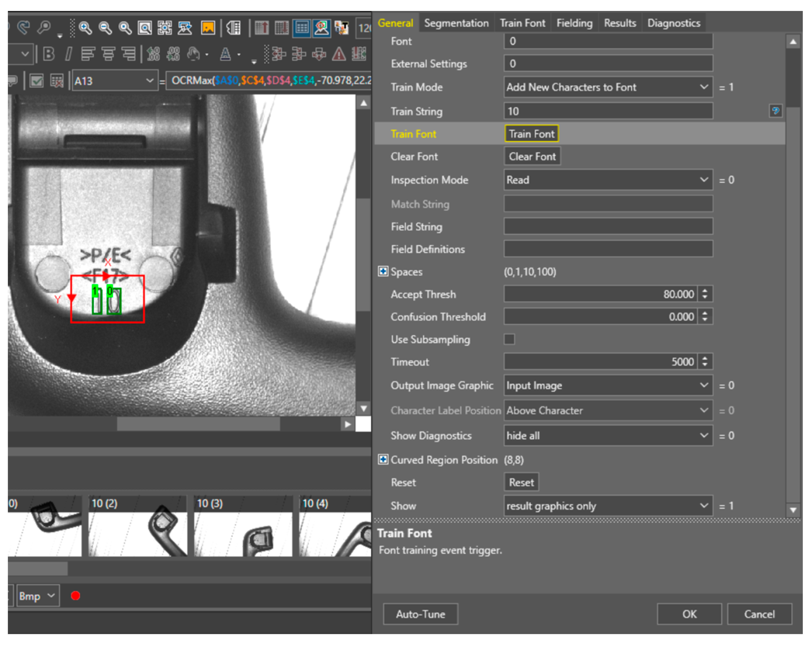
Task: Click the bold B formatting icon
Action: [x=49, y=54]
